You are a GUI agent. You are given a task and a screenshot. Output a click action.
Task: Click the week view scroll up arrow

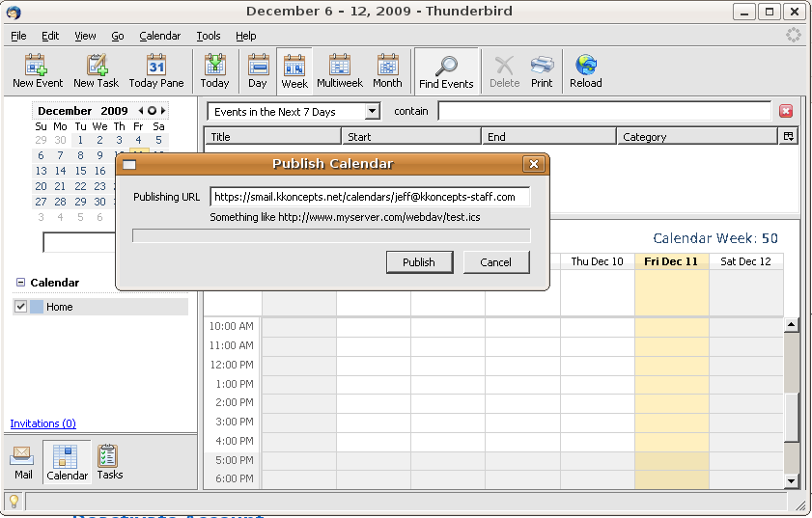(x=791, y=325)
